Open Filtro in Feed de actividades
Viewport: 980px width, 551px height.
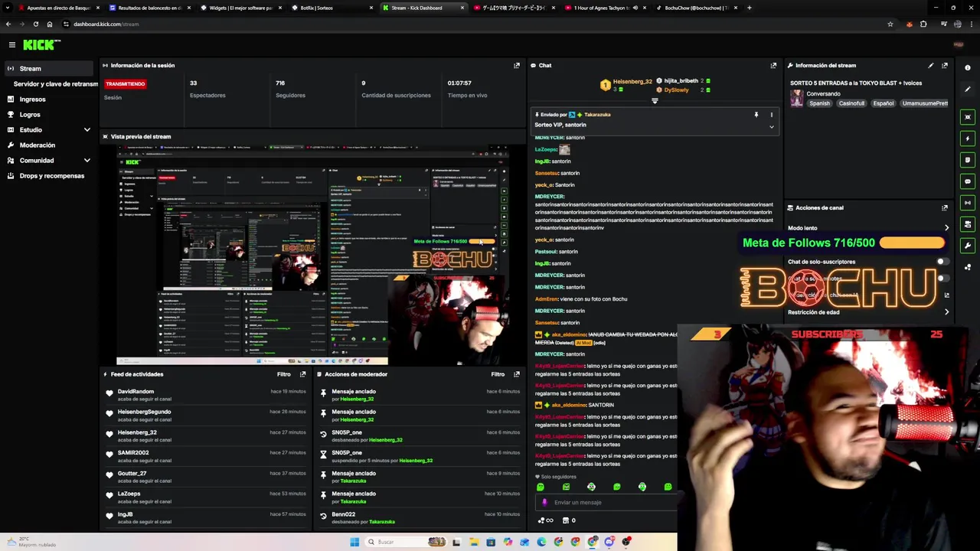tap(284, 374)
